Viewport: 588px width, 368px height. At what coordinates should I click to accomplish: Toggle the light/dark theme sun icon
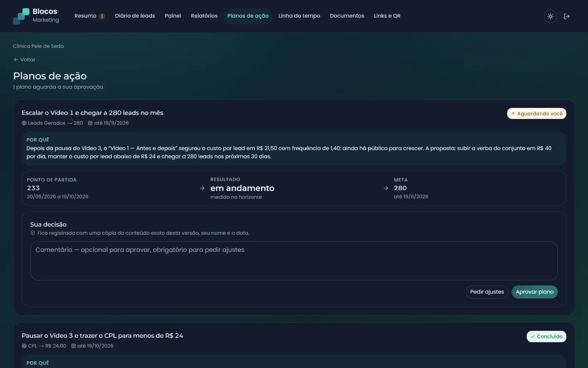point(550,16)
